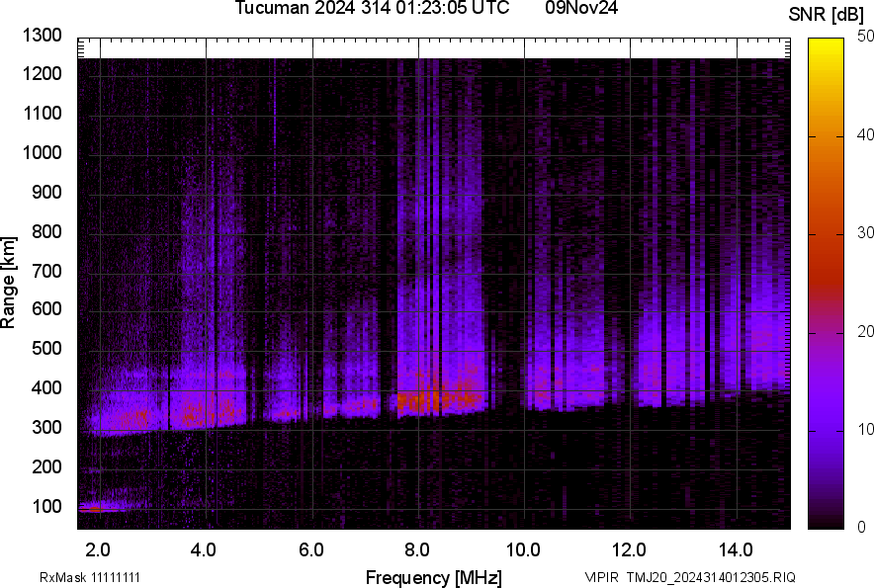This screenshot has width=874, height=588.
Task: Click the 2.0 MHz frequency tick label
Action: [x=99, y=548]
